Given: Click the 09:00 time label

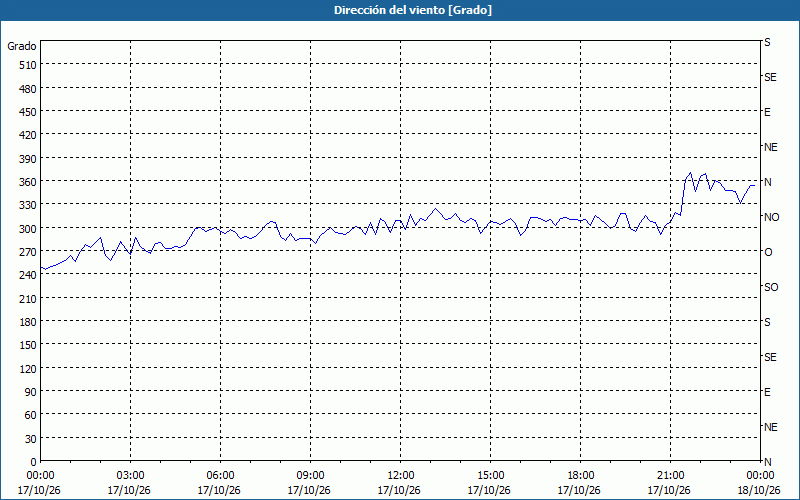Looking at the screenshot, I should 310,476.
